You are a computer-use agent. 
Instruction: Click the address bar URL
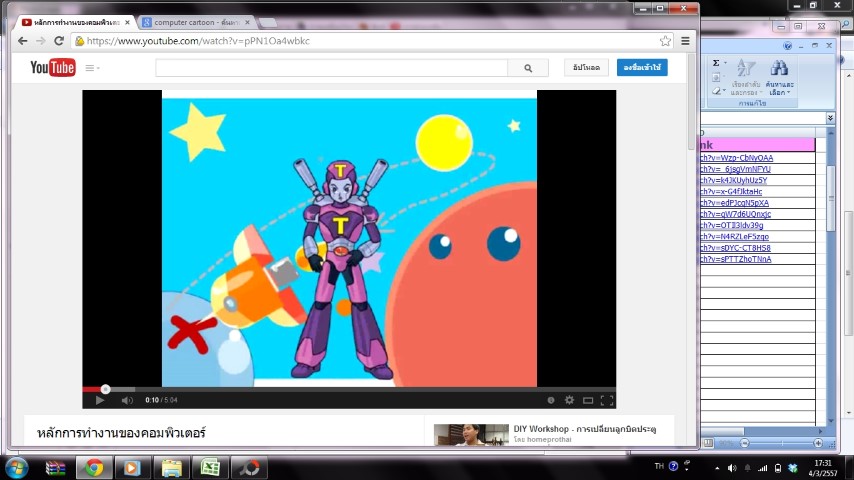[198, 41]
